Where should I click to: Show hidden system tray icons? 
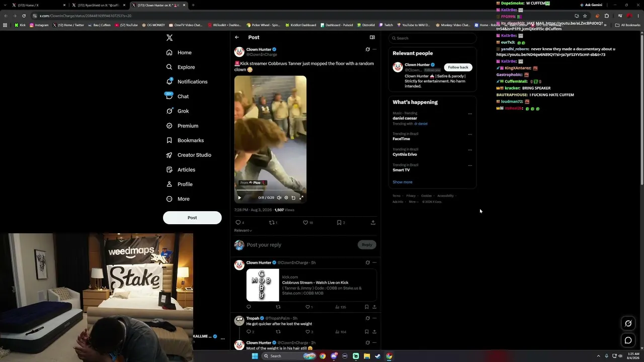598,356
